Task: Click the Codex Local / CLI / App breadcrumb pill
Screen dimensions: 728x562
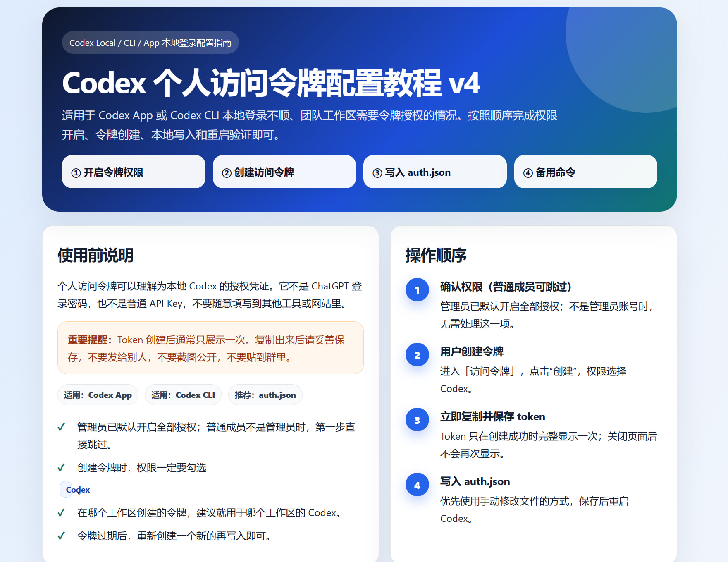Action: point(150,43)
